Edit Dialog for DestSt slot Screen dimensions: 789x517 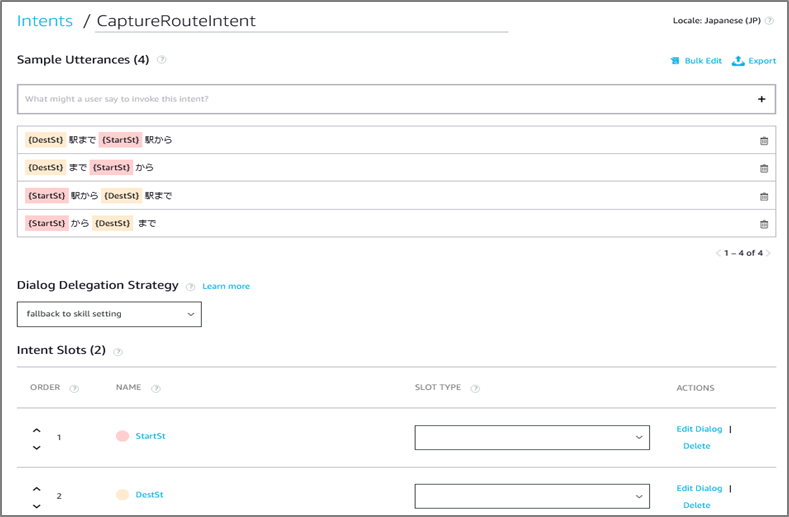[699, 488]
